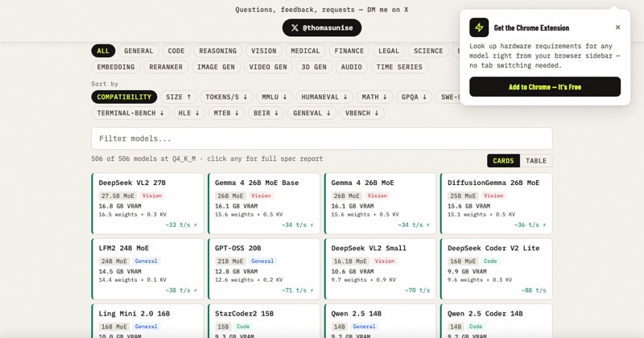Open the @thomasunise X profile button
The height and width of the screenshot is (338, 644).
[321, 28]
